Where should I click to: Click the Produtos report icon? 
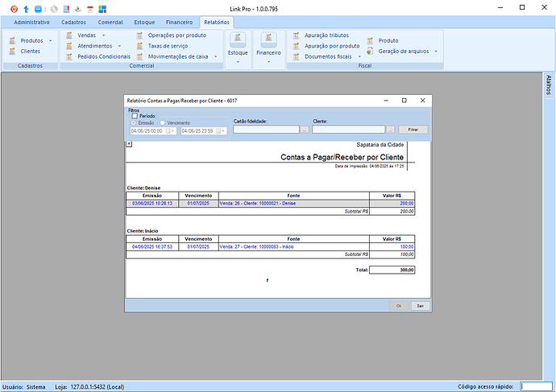click(14, 40)
